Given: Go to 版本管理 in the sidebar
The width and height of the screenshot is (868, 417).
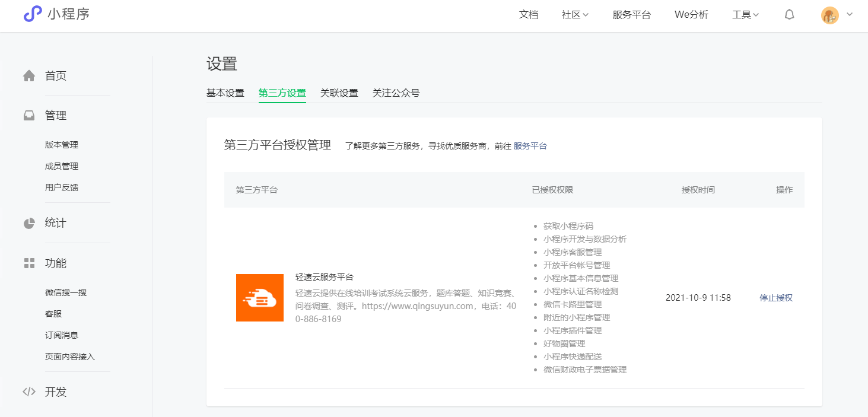Looking at the screenshot, I should coord(62,145).
